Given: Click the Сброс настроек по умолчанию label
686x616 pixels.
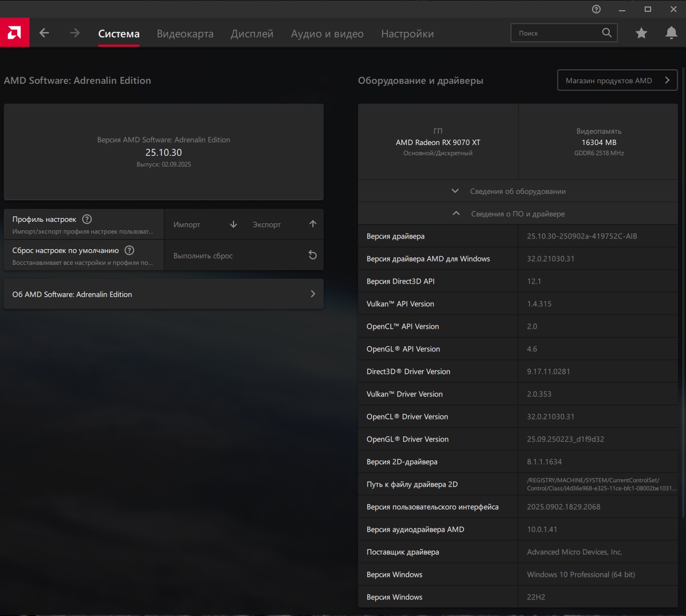Looking at the screenshot, I should [x=65, y=250].
